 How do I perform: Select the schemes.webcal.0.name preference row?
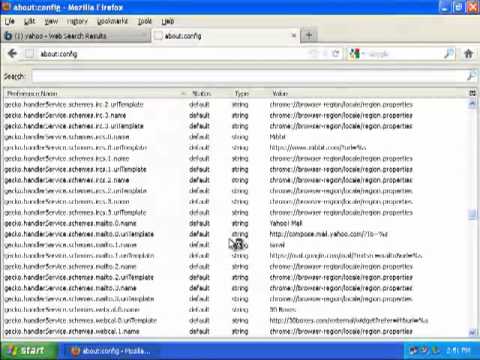coord(236,310)
